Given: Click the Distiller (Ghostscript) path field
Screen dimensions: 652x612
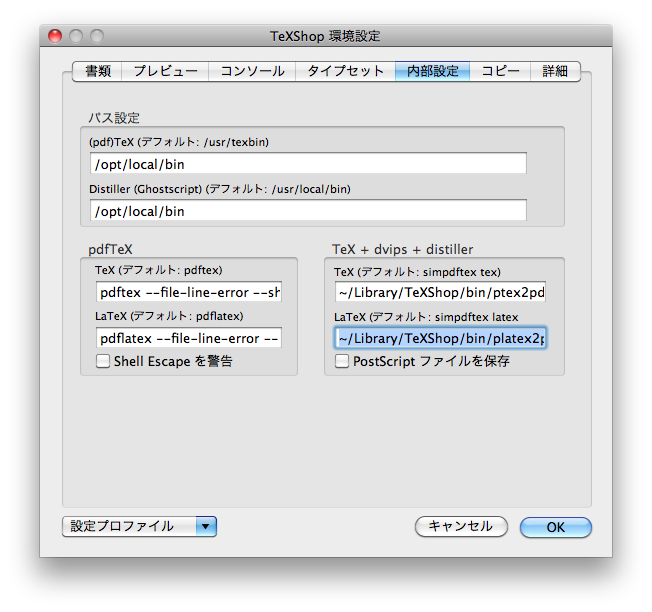Looking at the screenshot, I should (x=308, y=211).
